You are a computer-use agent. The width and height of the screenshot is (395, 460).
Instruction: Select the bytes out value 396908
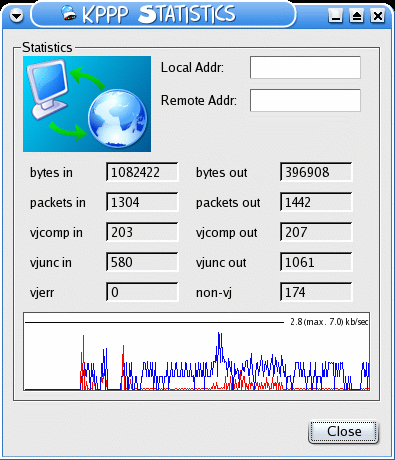click(x=316, y=172)
